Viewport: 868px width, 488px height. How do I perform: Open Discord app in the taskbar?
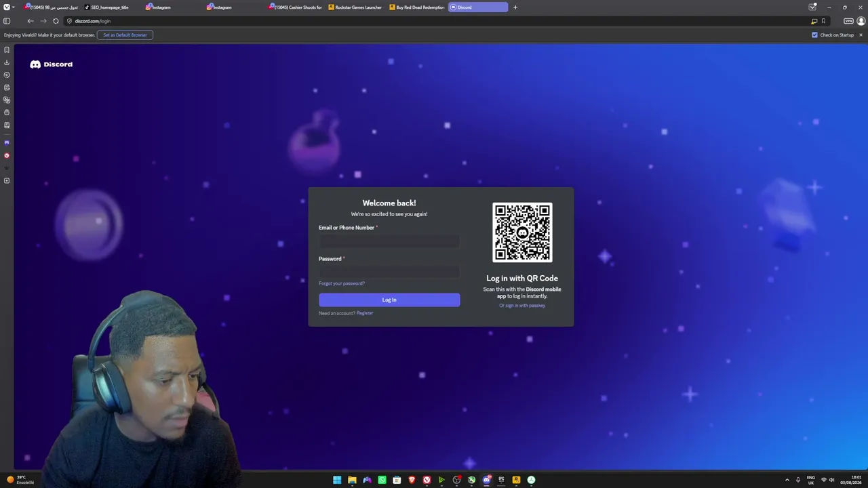pos(486,480)
